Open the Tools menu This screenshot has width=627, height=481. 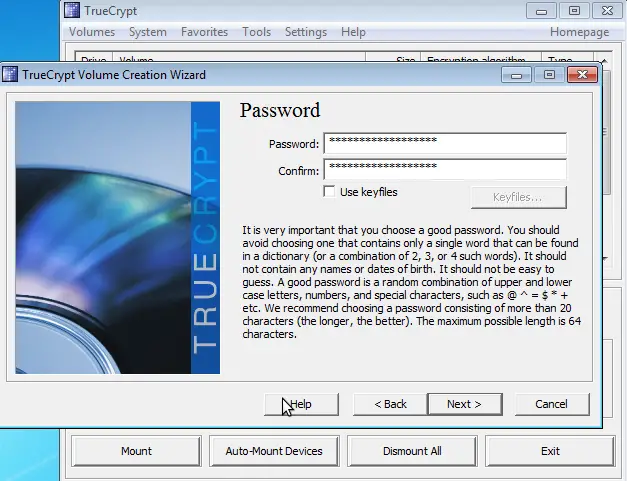[256, 32]
